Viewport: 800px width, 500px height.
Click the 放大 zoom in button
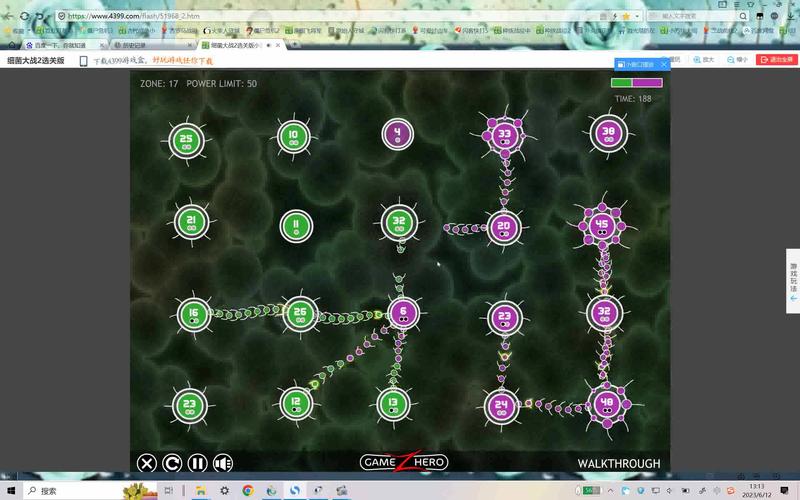point(704,60)
